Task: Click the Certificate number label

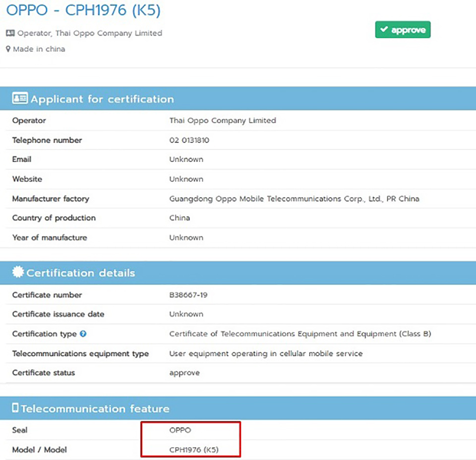Action: click(x=47, y=295)
